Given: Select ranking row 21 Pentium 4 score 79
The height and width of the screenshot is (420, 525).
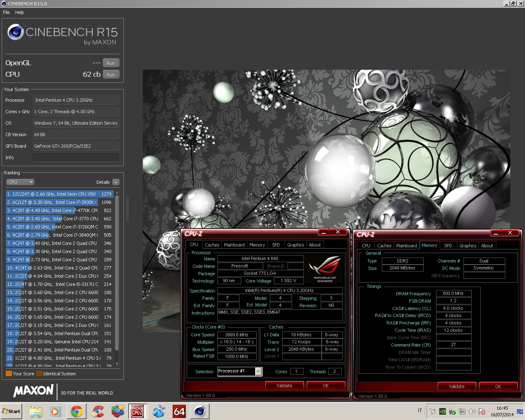Looking at the screenshot, I should [59, 358].
